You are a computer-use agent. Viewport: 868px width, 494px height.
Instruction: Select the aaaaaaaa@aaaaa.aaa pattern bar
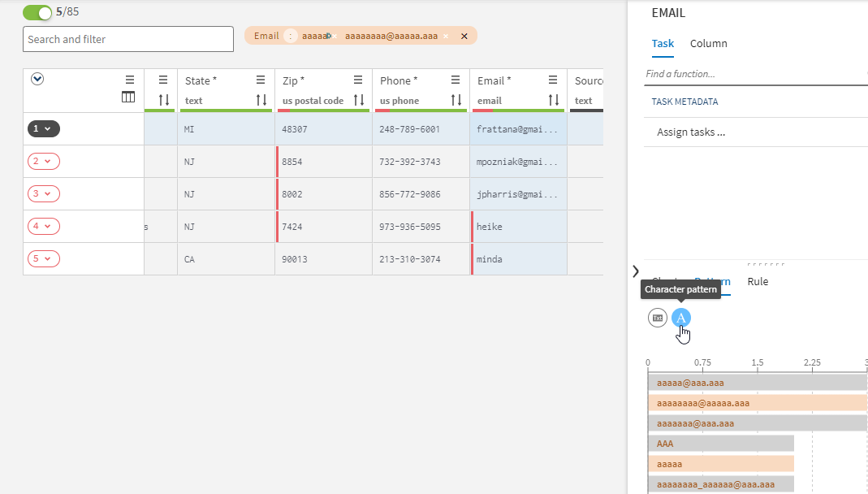coord(758,403)
